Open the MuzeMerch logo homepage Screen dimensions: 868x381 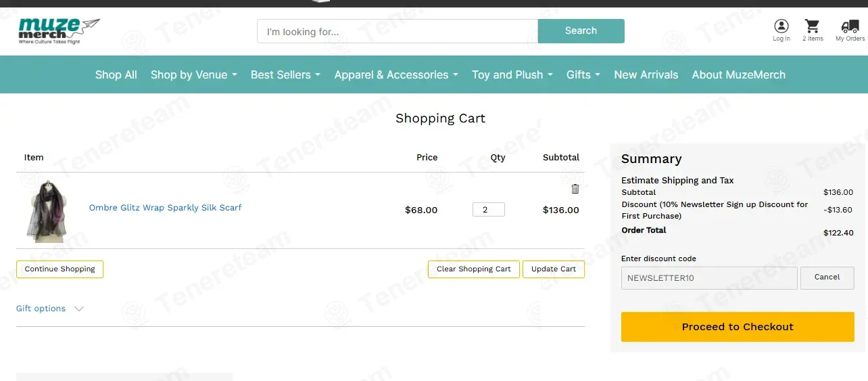coord(59,31)
